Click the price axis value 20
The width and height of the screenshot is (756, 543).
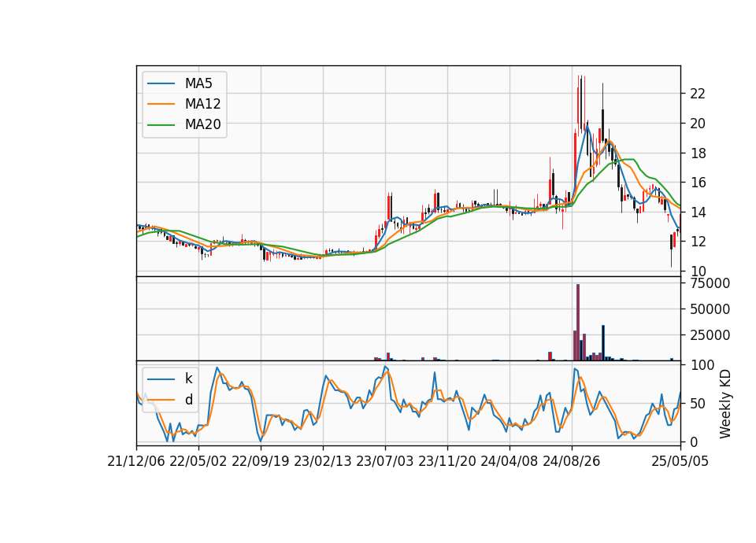click(x=698, y=124)
